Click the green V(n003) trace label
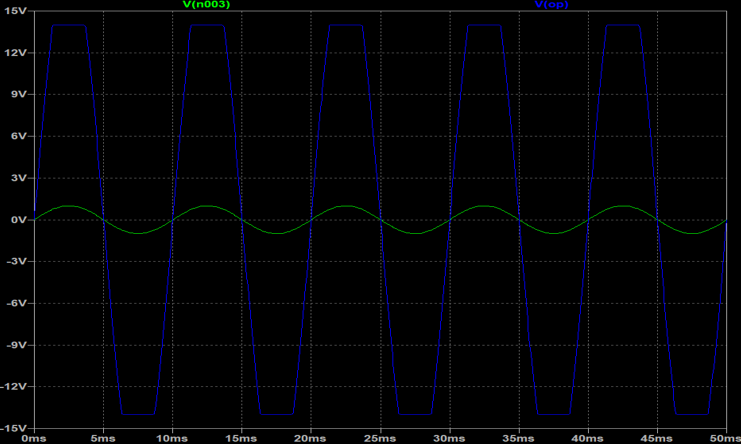This screenshot has width=741, height=444. [x=208, y=5]
